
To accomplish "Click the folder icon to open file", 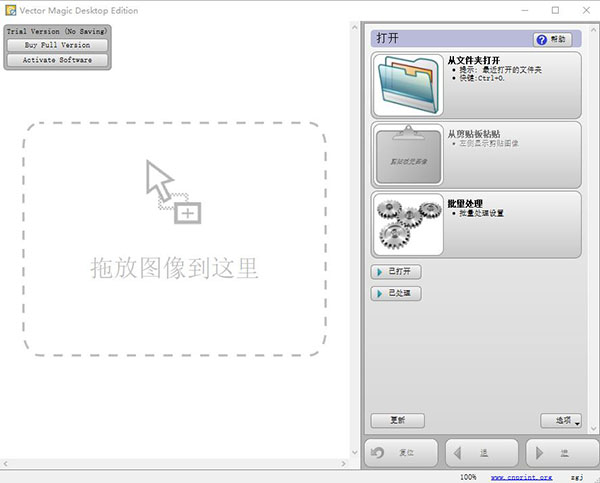I will coord(408,85).
